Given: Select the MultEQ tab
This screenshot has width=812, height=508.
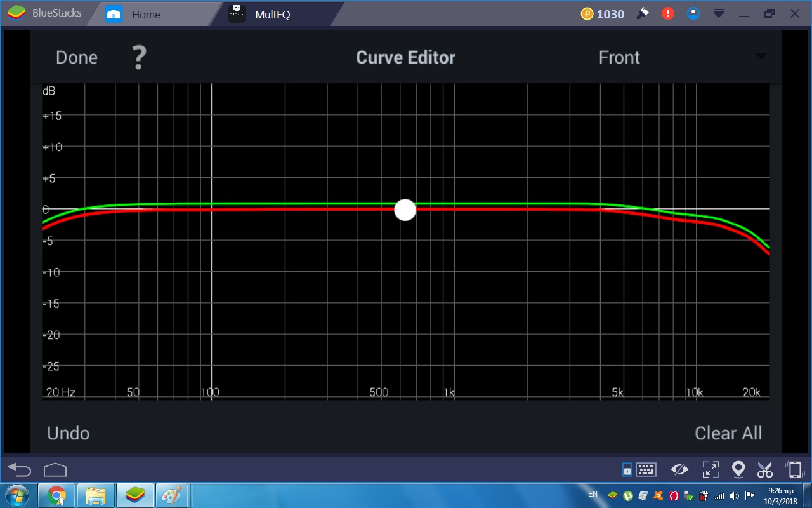Looking at the screenshot, I should [272, 14].
